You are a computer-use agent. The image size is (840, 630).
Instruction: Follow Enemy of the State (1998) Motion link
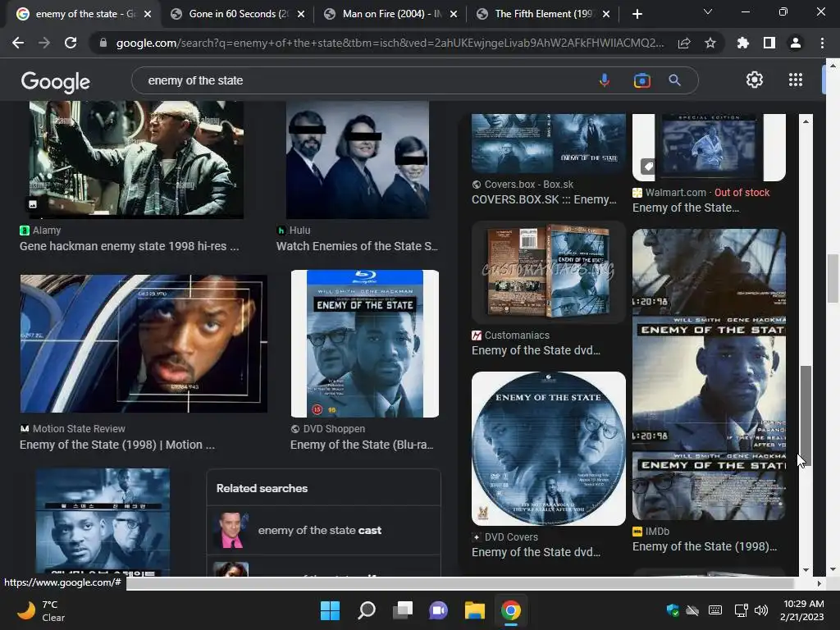click(117, 445)
